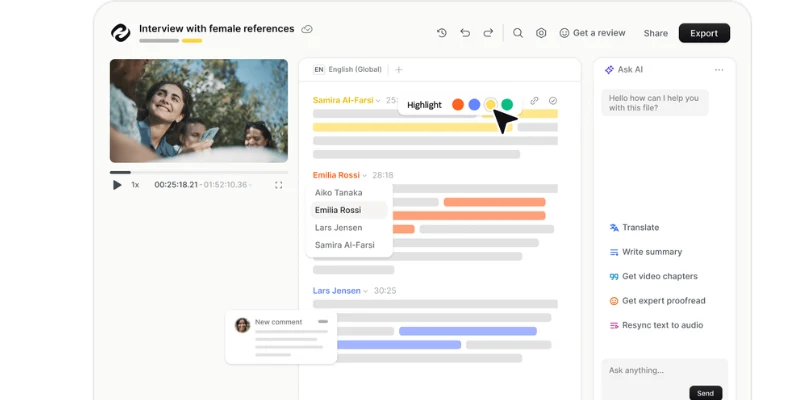The image size is (800, 400).
Task: Mark Samira's paragraph as checked
Action: point(553,101)
